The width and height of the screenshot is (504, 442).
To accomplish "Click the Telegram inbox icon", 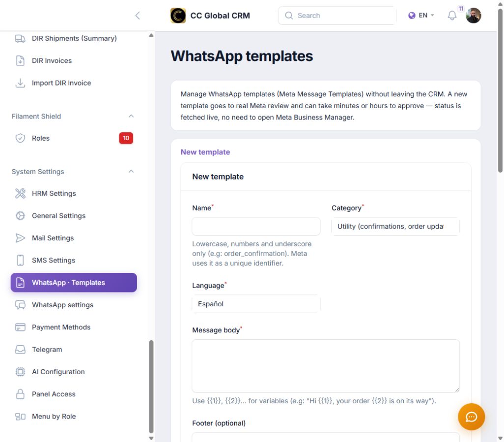I will (x=20, y=350).
